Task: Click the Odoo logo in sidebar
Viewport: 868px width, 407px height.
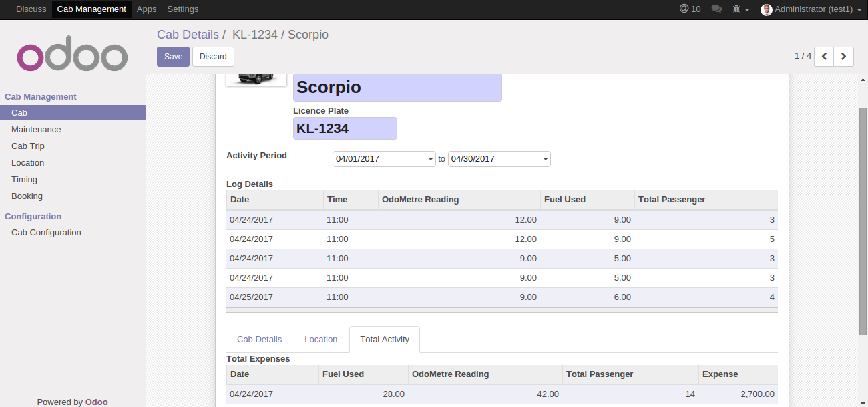Action: tap(72, 57)
